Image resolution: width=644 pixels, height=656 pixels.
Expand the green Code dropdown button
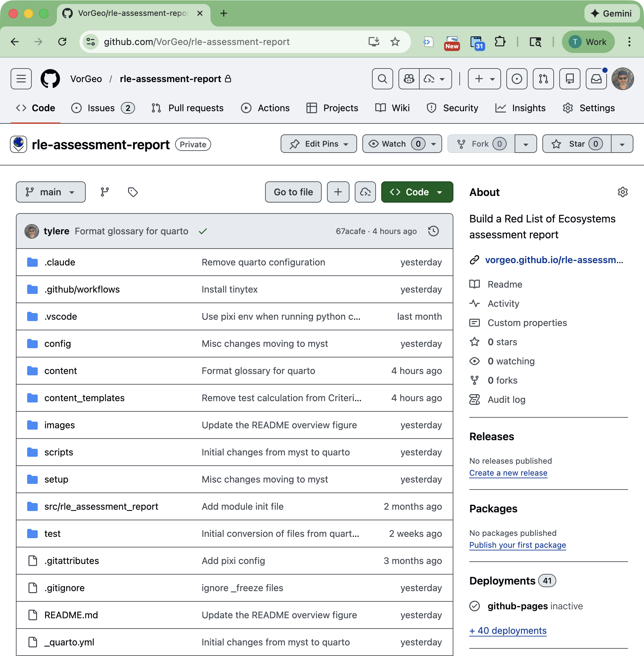(x=417, y=192)
